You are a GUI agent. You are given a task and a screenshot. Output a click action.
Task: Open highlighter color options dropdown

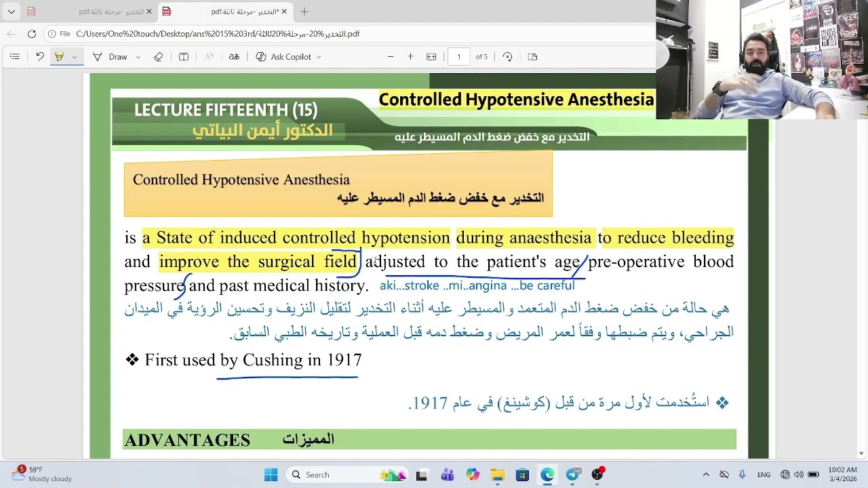(x=75, y=57)
